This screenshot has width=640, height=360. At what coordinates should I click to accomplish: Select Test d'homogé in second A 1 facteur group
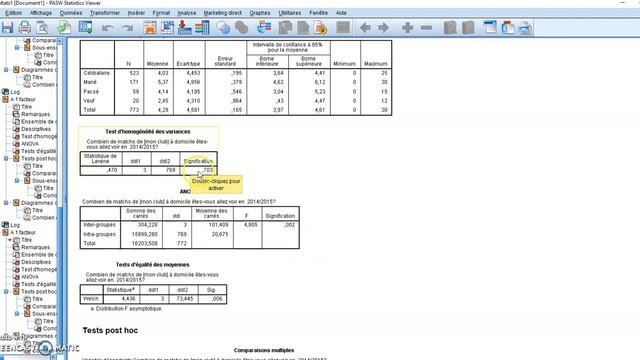click(39, 269)
